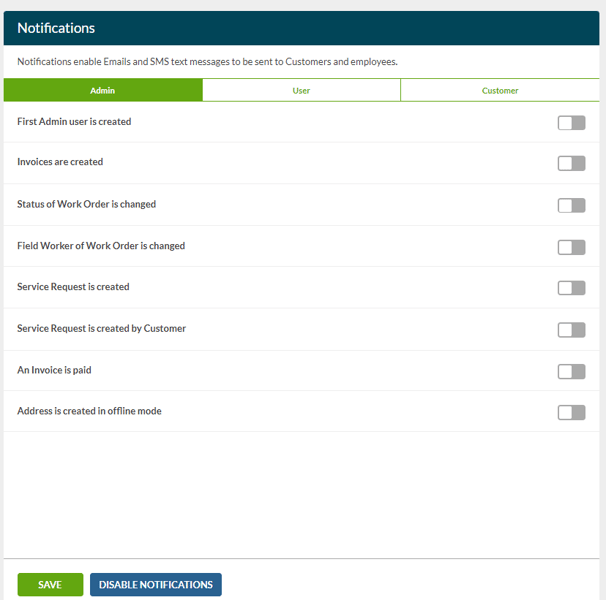Turn on Status of Work Order changed switch
This screenshot has height=600, width=606.
(571, 206)
